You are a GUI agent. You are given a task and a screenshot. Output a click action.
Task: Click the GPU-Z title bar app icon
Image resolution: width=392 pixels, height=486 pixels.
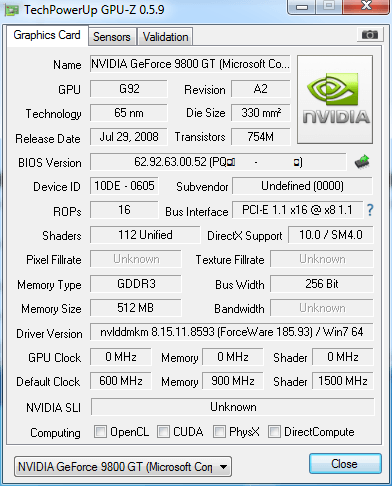click(11, 10)
